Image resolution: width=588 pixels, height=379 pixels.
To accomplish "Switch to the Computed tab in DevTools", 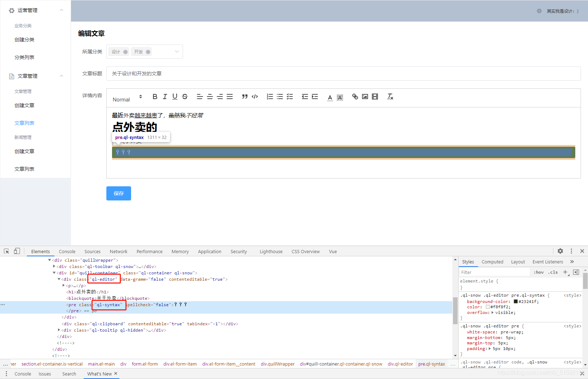I will [x=492, y=262].
